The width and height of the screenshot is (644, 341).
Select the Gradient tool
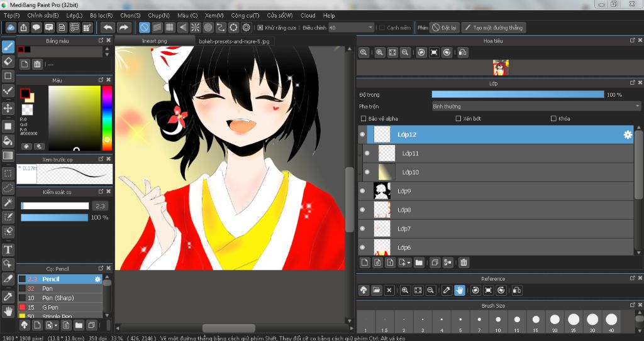pos(8,156)
